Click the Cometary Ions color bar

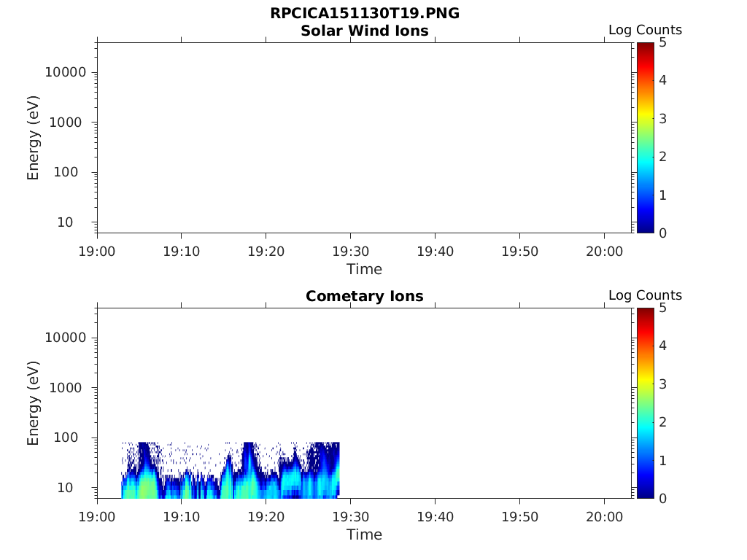point(645,402)
